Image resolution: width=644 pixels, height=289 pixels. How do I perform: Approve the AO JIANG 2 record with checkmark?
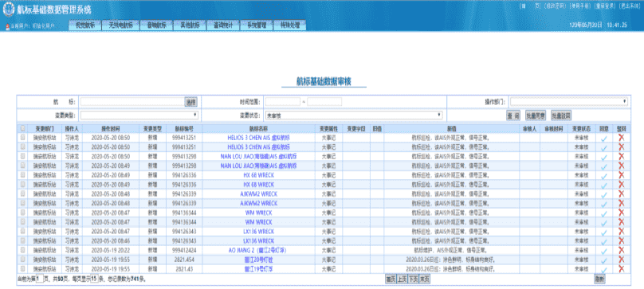coord(604,252)
